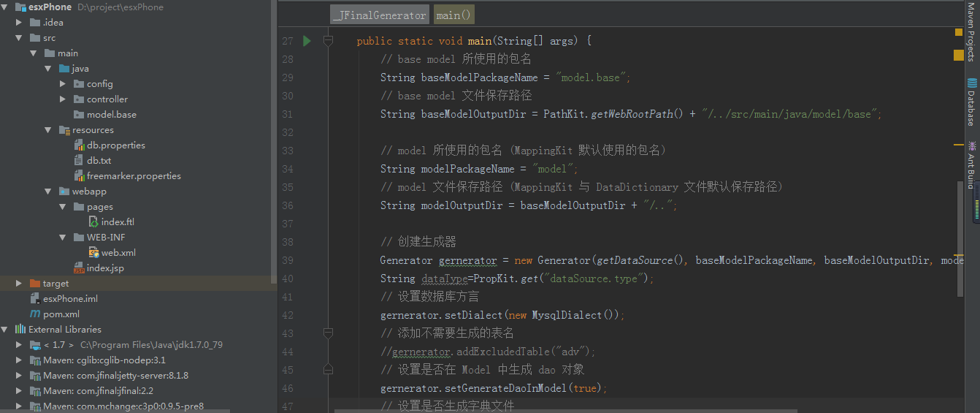Collapse External Libraries node
The height and width of the screenshot is (413, 980).
pyautogui.click(x=5, y=329)
